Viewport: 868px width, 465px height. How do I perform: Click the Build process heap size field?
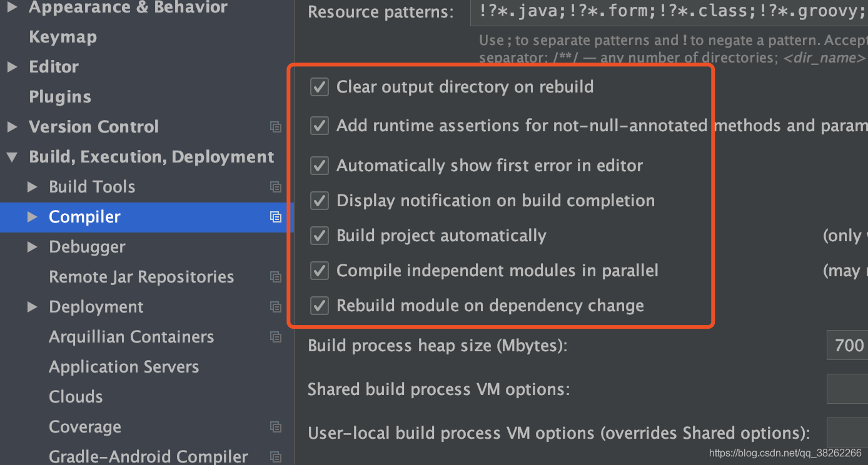(847, 346)
